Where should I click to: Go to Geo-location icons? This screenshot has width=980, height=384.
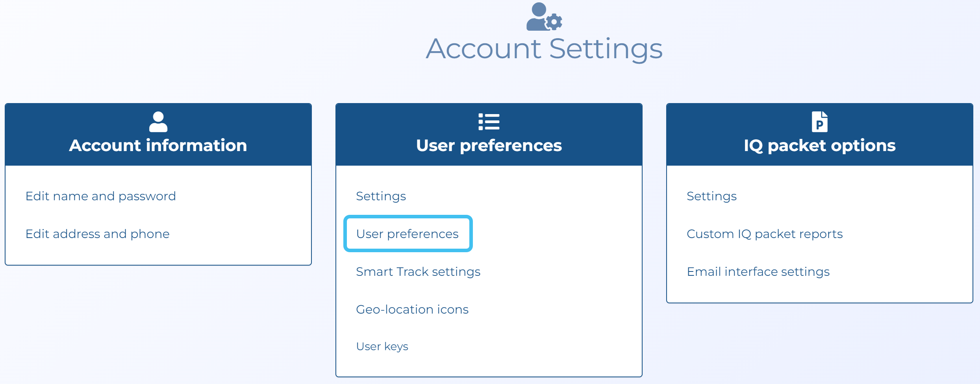pyautogui.click(x=412, y=309)
